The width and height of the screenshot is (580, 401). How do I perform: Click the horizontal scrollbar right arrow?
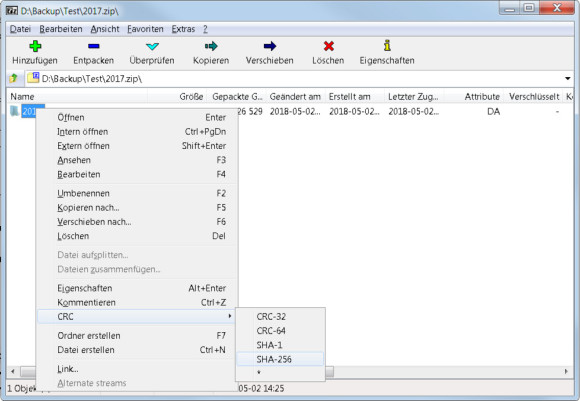coord(566,371)
